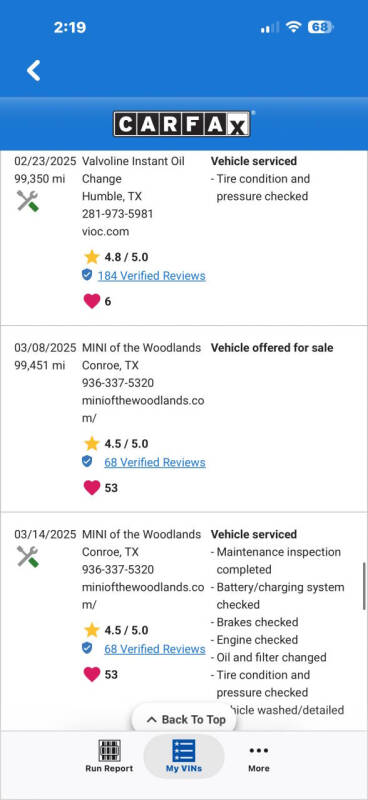Viewport: 368px width, 800px height.
Task: Open 68 Verified Reviews for 03/14/2025 entry
Action: click(155, 649)
